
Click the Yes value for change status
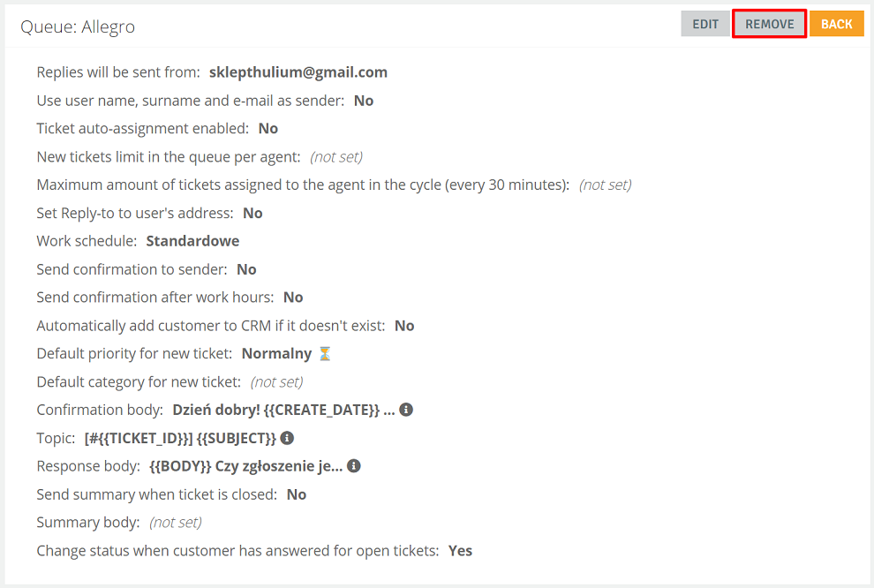[461, 551]
